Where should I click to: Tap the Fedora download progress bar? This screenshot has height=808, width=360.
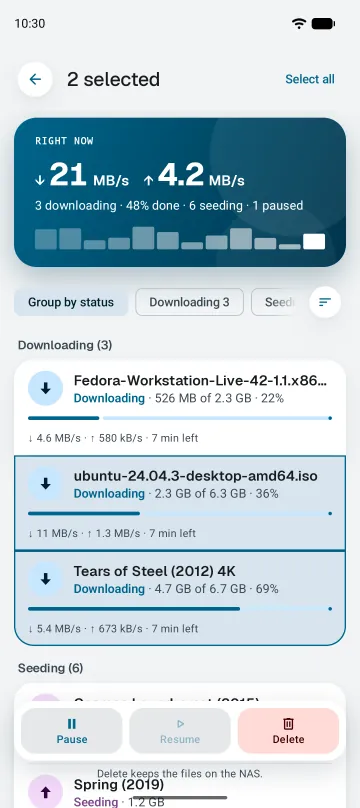click(180, 418)
